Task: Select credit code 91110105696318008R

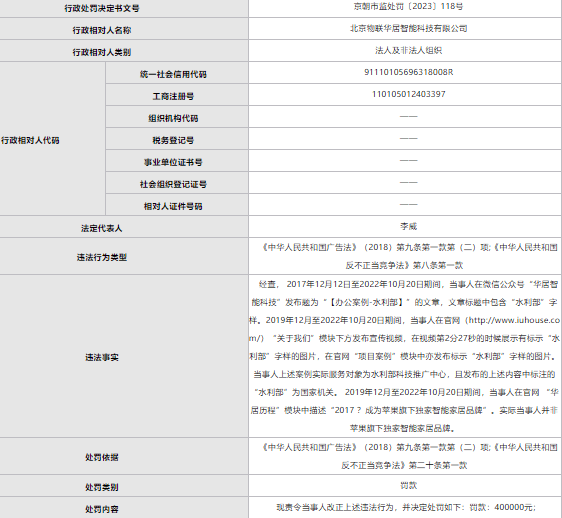Action: 409,72
